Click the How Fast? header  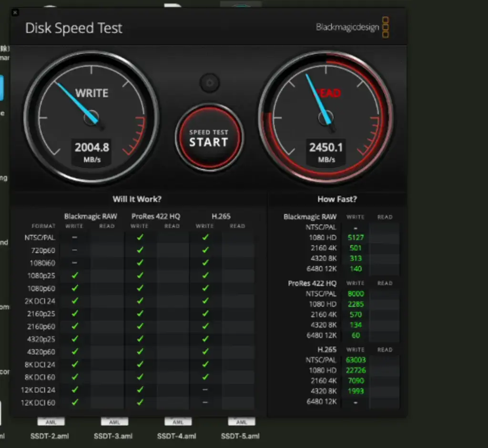coord(337,199)
